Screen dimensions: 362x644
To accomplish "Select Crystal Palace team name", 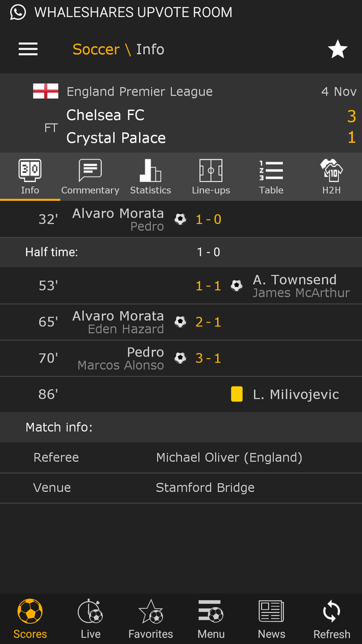I will tap(116, 138).
